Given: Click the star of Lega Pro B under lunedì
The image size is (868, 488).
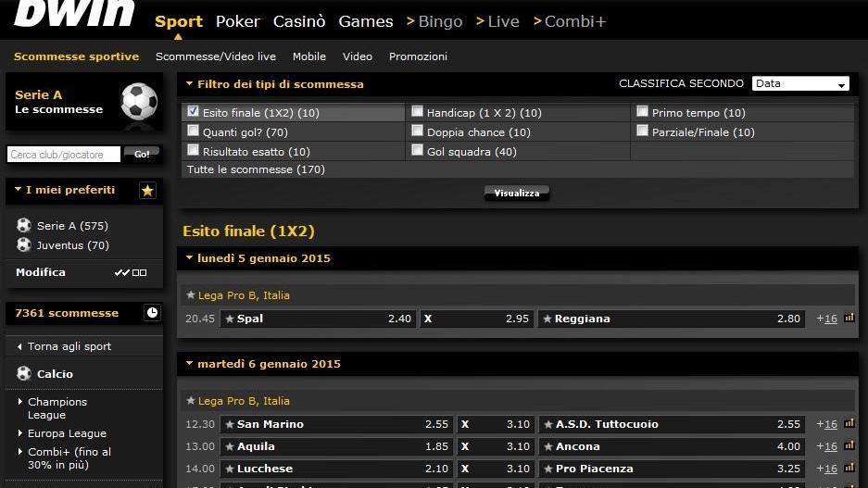Looking at the screenshot, I should click(x=191, y=294).
